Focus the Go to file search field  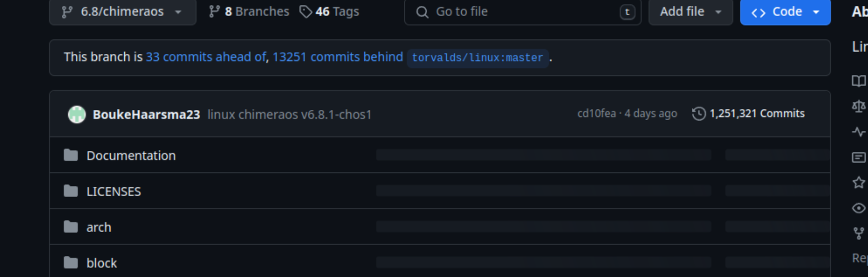click(523, 11)
